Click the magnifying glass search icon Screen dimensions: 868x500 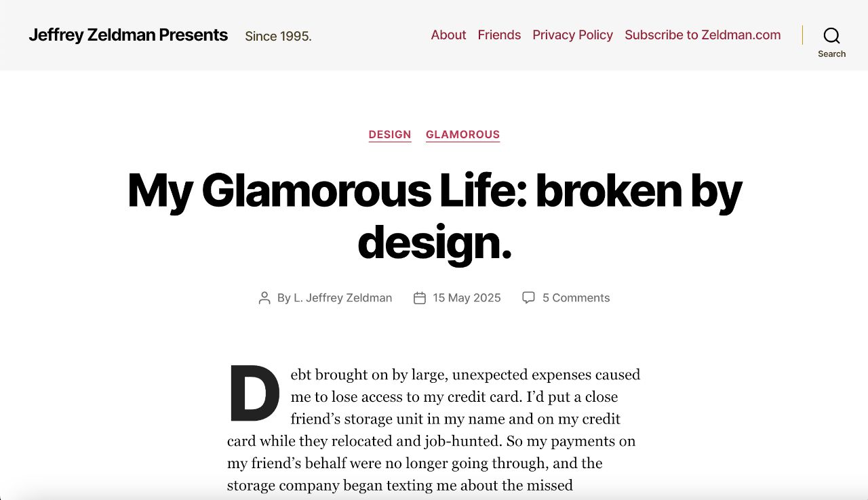831,35
